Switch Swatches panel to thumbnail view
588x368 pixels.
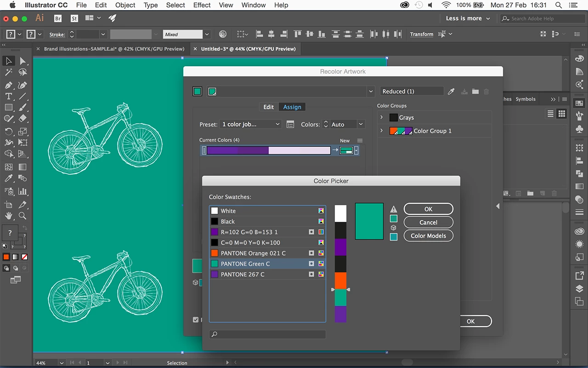click(561, 114)
